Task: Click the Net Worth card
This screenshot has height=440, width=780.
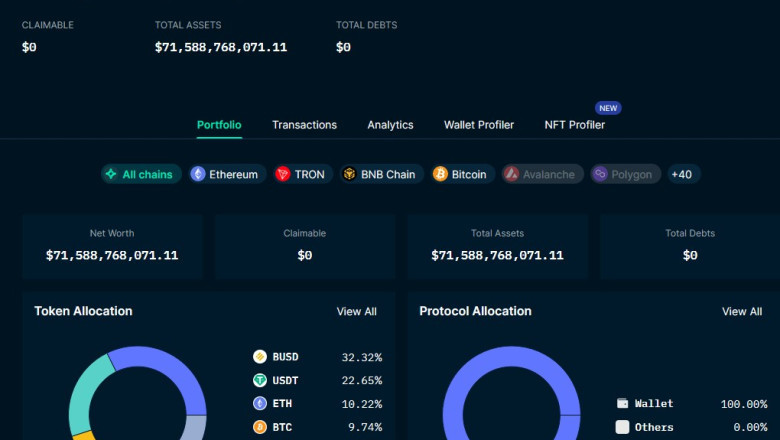Action: (112, 247)
